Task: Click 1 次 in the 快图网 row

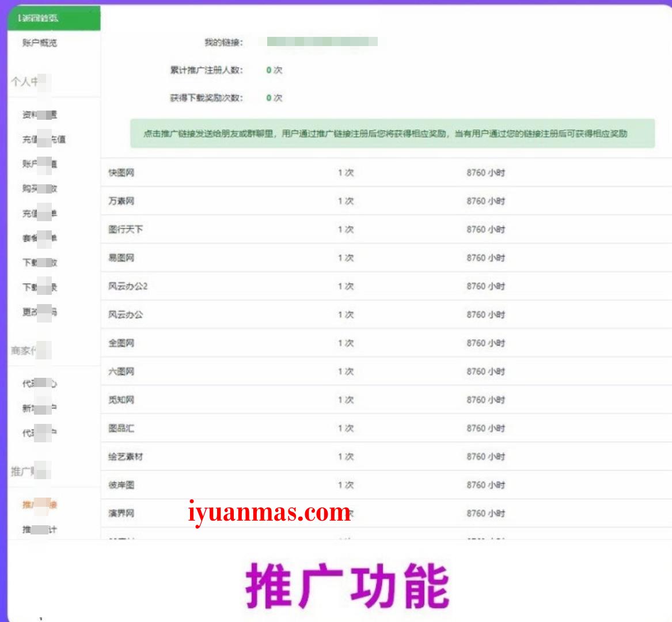Action: [346, 172]
